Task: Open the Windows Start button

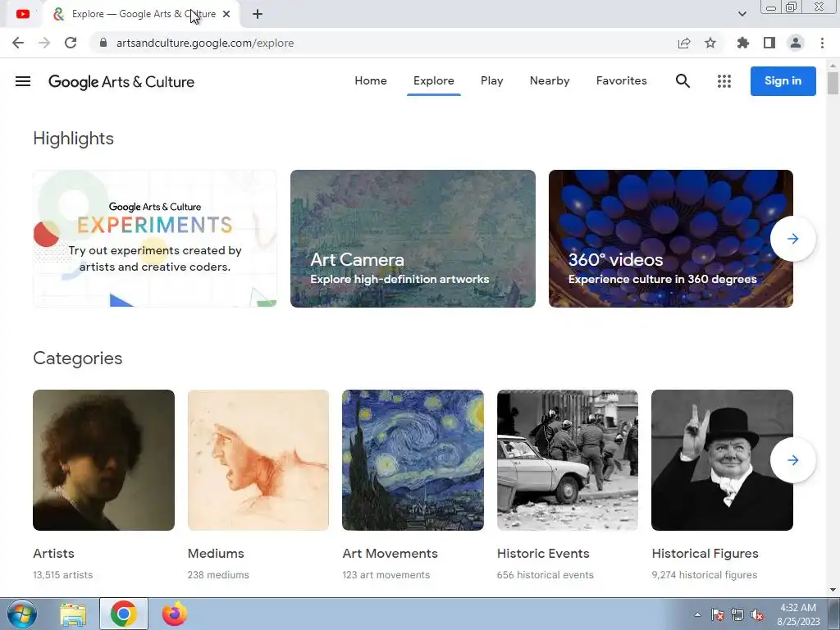Action: click(x=22, y=614)
